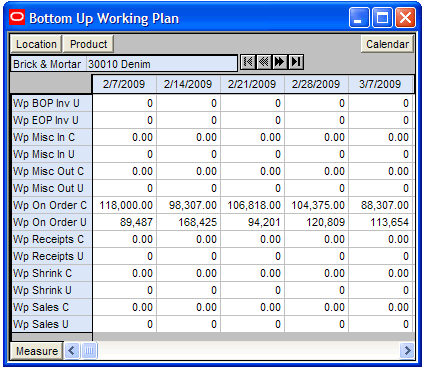Select the 30010 Denim product field
The image size is (423, 369).
(x=161, y=64)
